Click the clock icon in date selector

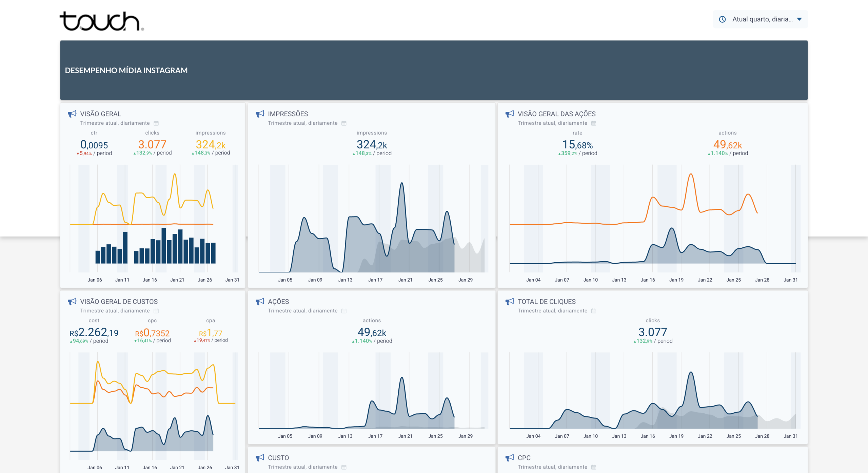pos(722,19)
